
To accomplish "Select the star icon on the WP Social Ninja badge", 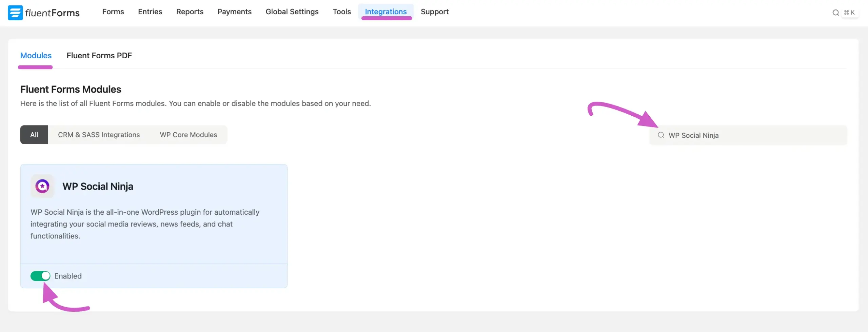I will pyautogui.click(x=42, y=186).
